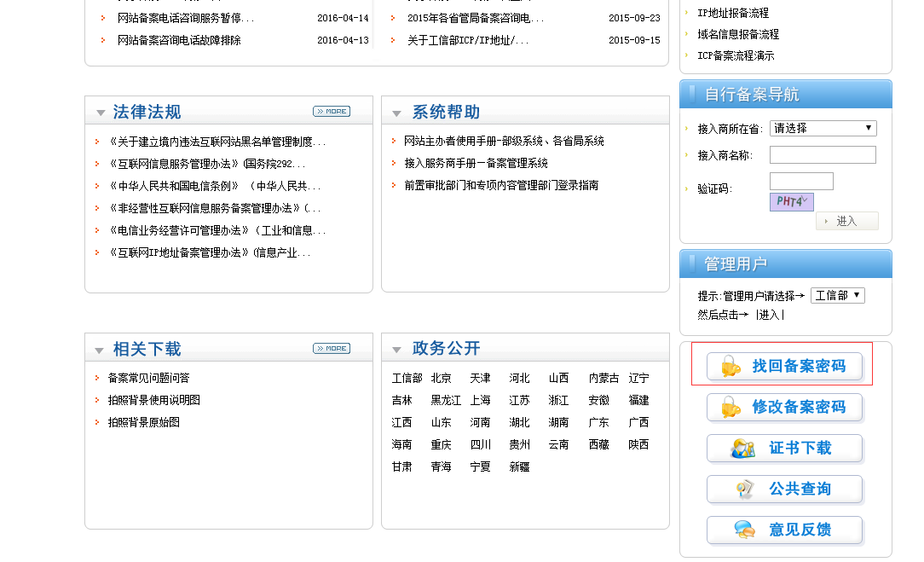Collapse the 系统帮助 section triangle

[x=397, y=113]
